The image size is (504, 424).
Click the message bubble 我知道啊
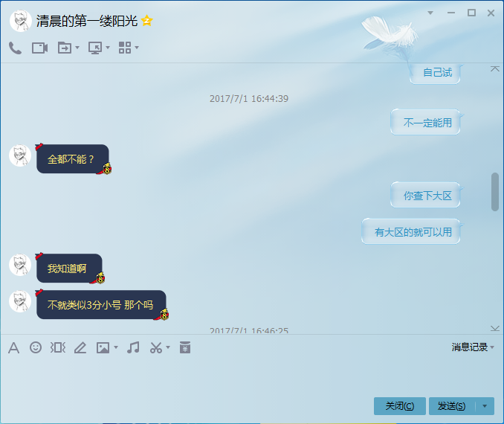69,269
